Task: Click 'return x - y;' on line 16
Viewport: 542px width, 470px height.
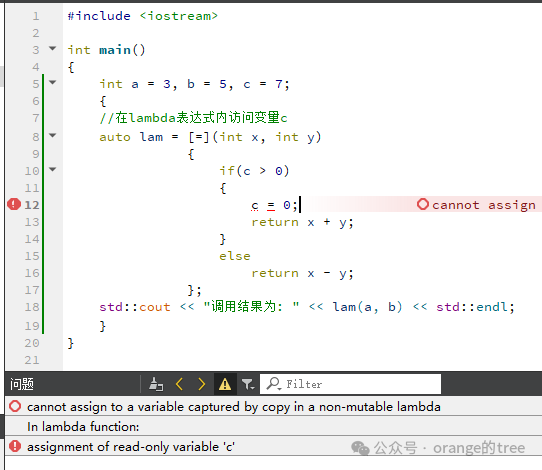Action: coord(302,273)
